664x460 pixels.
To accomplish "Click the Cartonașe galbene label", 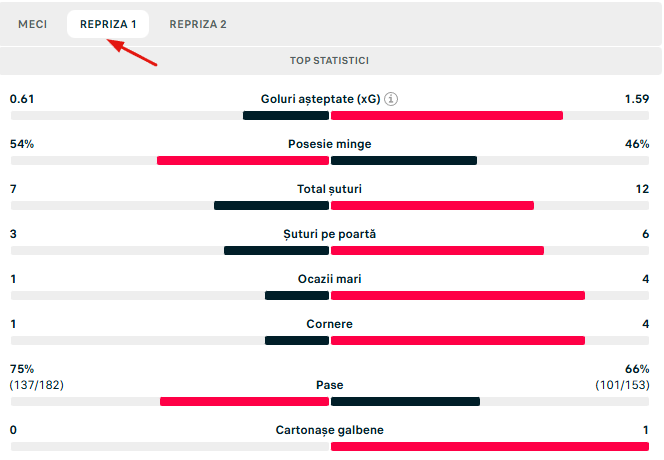I will pyautogui.click(x=329, y=430).
